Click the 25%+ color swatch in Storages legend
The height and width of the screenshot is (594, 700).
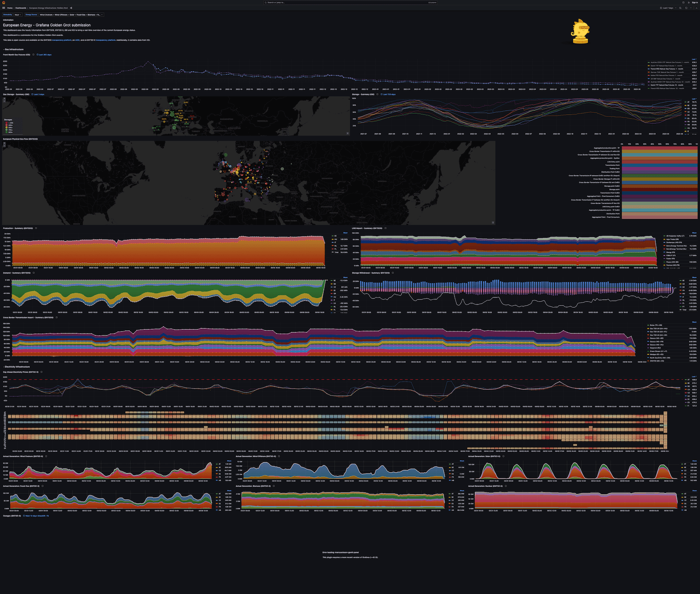click(x=7, y=125)
